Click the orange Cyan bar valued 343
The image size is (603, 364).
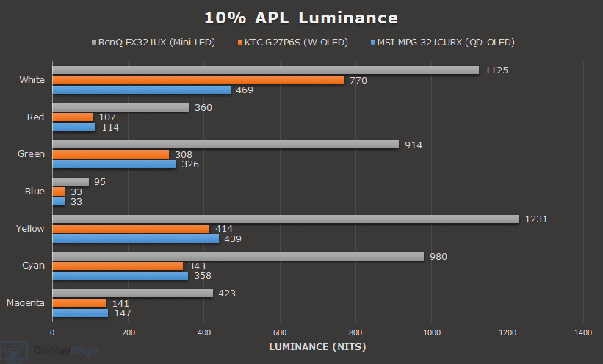(118, 266)
